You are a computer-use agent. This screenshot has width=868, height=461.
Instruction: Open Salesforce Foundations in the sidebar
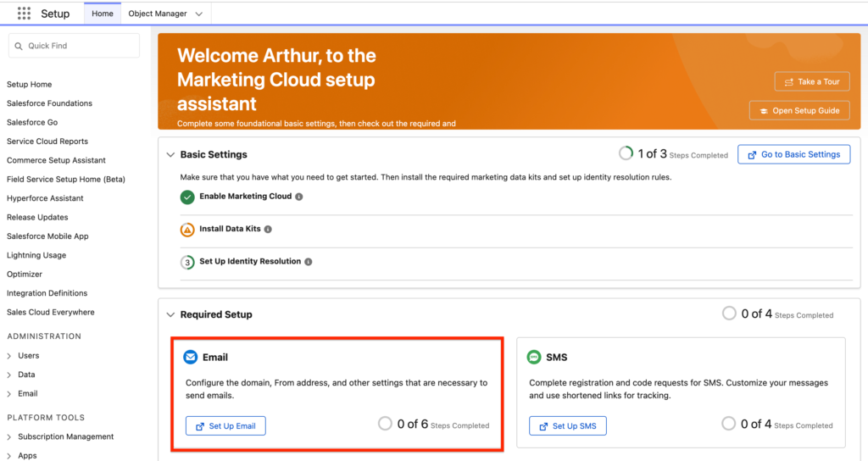pyautogui.click(x=49, y=103)
